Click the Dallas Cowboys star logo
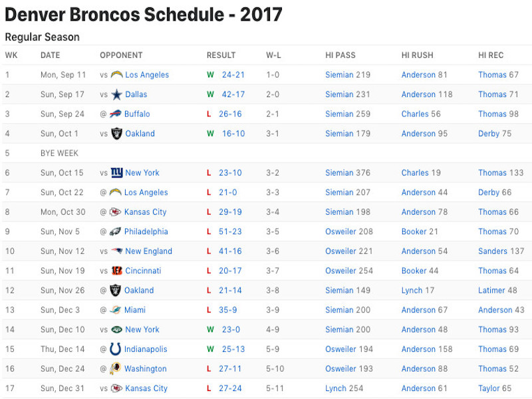Image resolution: width=532 pixels, height=399 pixels. pyautogui.click(x=116, y=94)
